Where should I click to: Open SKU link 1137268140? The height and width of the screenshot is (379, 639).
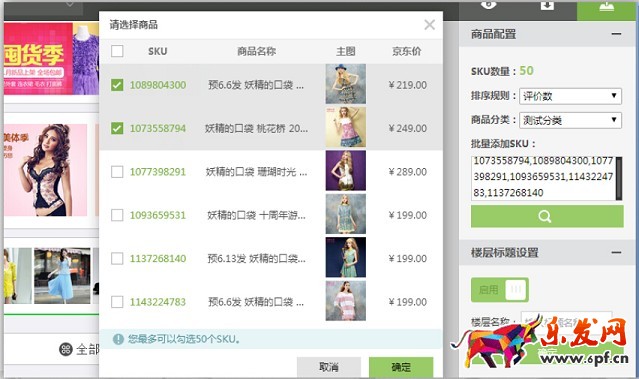click(x=158, y=258)
